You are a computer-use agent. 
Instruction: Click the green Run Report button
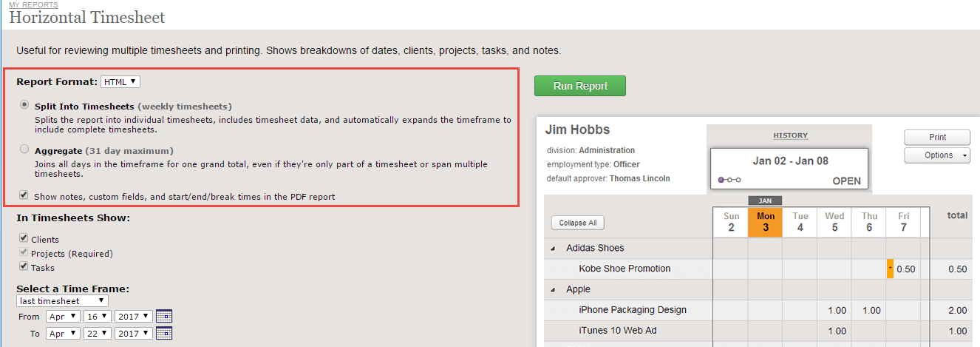pyautogui.click(x=580, y=86)
